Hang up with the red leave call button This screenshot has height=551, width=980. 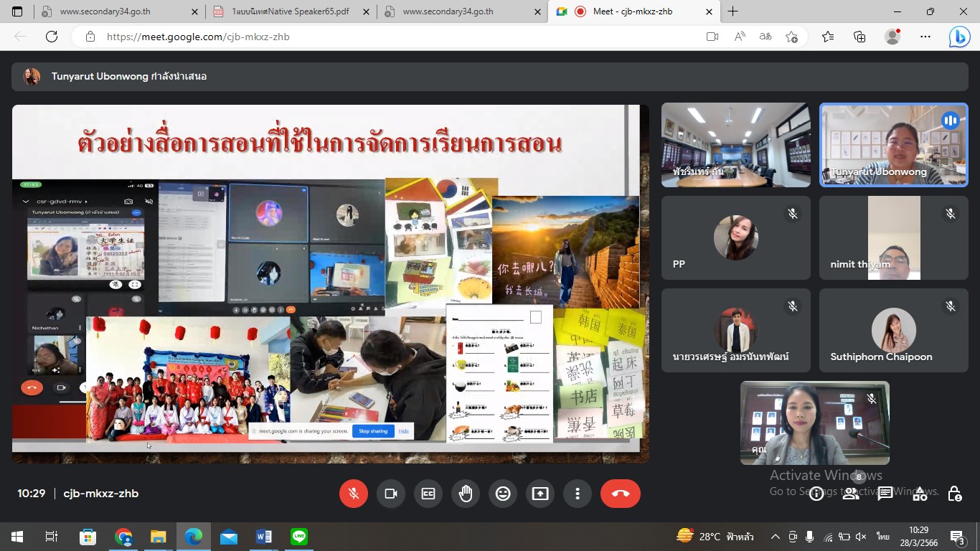(x=620, y=494)
